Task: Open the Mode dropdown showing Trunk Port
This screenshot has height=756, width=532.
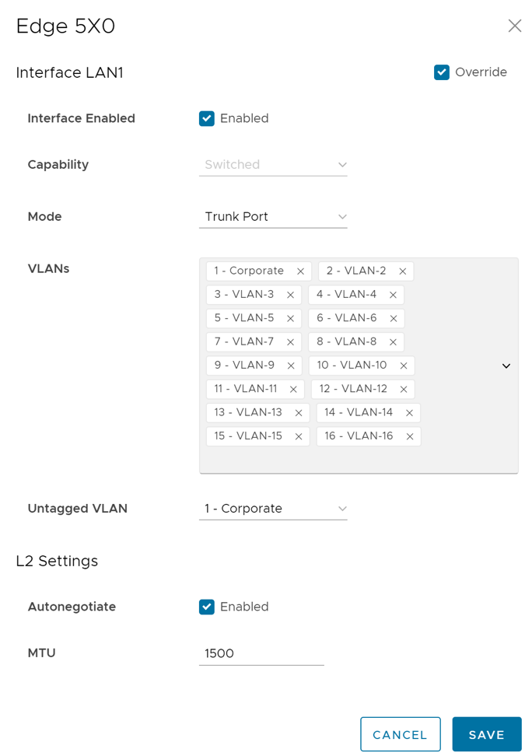Action: tap(273, 217)
